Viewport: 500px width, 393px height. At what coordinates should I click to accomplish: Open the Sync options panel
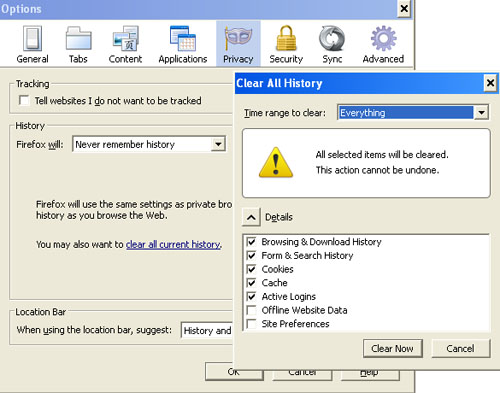click(x=332, y=45)
